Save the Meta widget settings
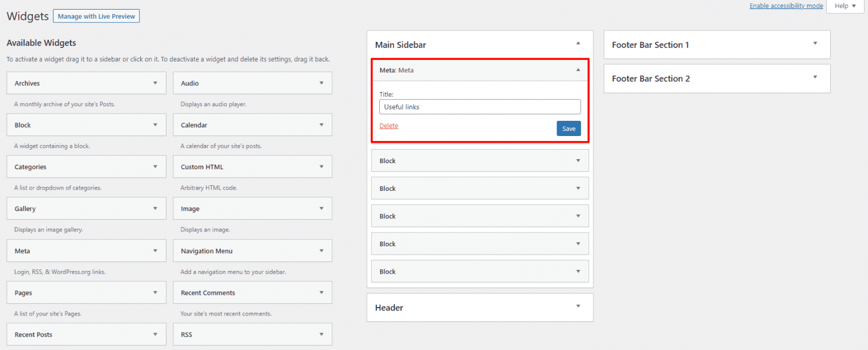This screenshot has height=350, width=868. 568,129
